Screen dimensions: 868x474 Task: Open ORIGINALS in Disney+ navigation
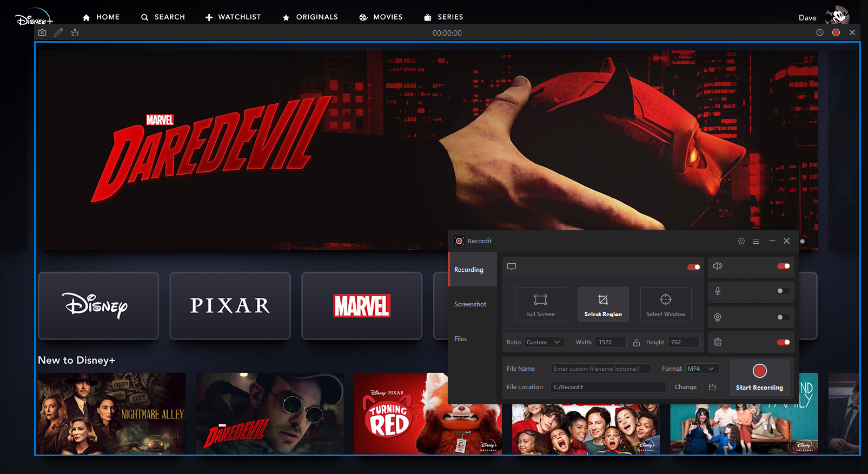[310, 17]
